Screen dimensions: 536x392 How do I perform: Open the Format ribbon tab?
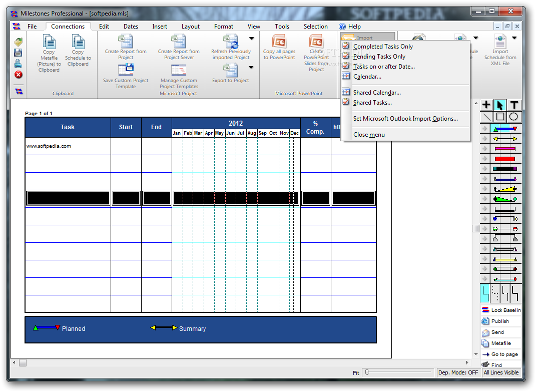[x=224, y=27]
